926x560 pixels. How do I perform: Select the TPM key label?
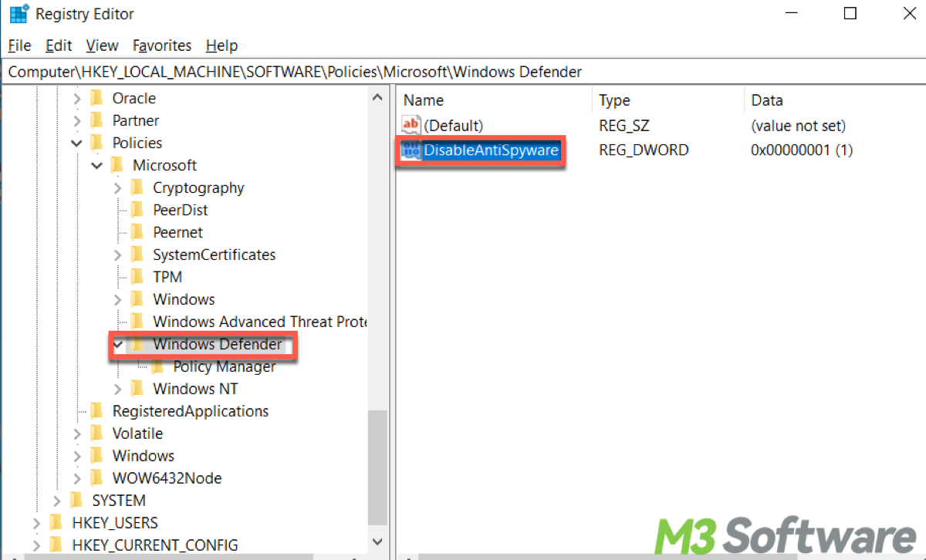pyautogui.click(x=167, y=277)
